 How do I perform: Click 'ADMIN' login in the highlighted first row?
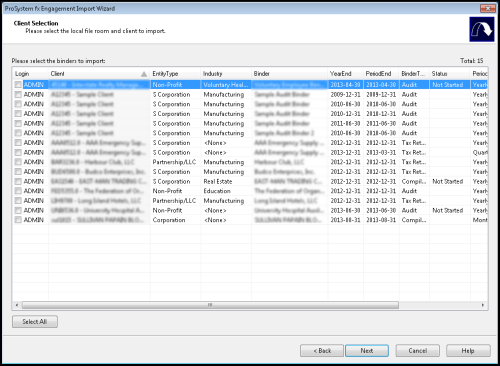point(34,85)
